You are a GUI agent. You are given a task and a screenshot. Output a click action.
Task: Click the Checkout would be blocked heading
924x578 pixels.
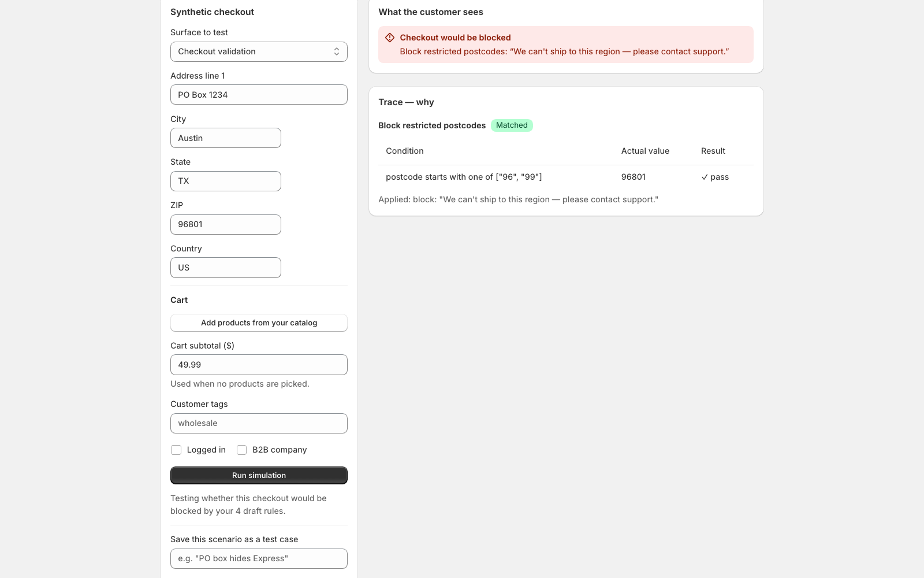point(455,38)
